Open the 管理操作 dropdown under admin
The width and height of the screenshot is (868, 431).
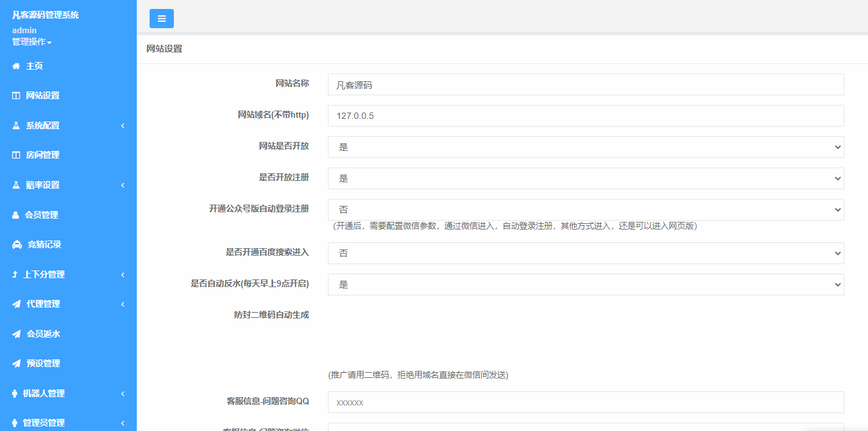(32, 42)
